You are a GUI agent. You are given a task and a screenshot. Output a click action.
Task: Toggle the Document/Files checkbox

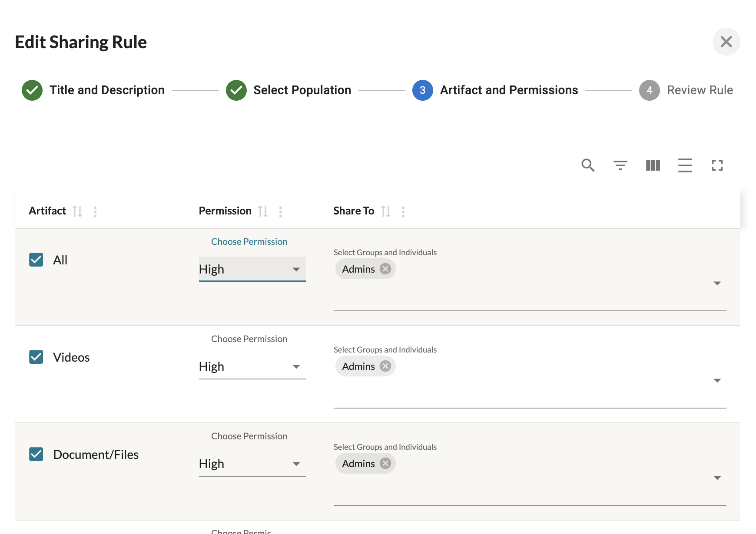point(36,455)
